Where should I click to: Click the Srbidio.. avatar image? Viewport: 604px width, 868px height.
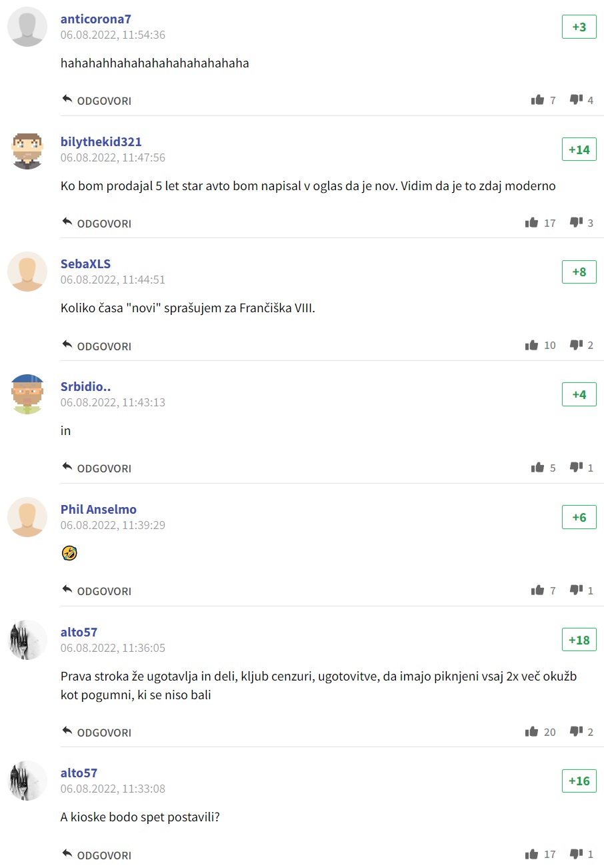[27, 394]
